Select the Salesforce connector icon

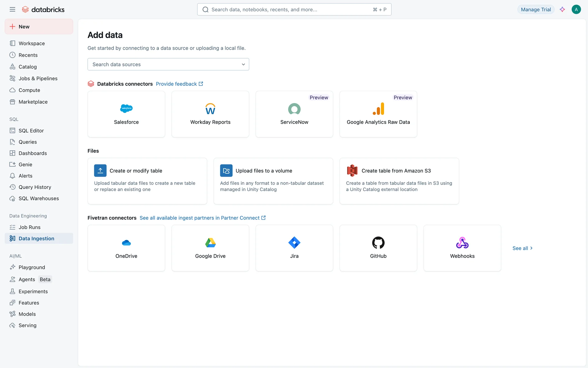[x=126, y=109]
